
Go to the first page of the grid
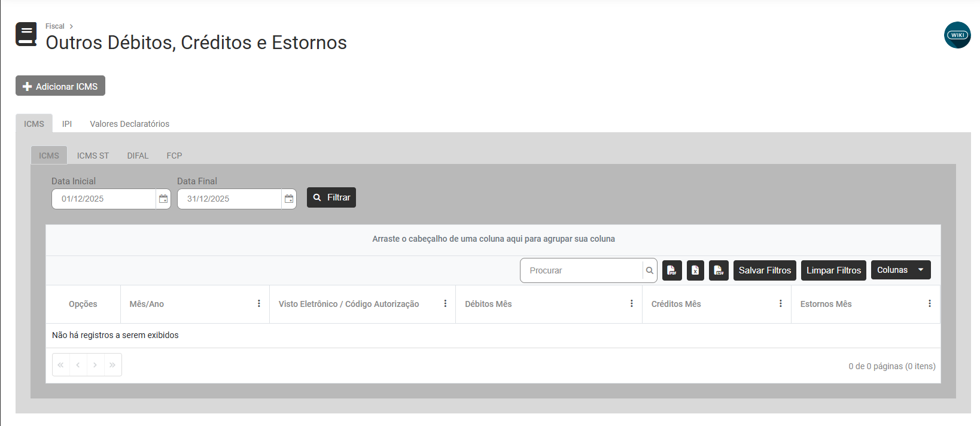pos(61,365)
